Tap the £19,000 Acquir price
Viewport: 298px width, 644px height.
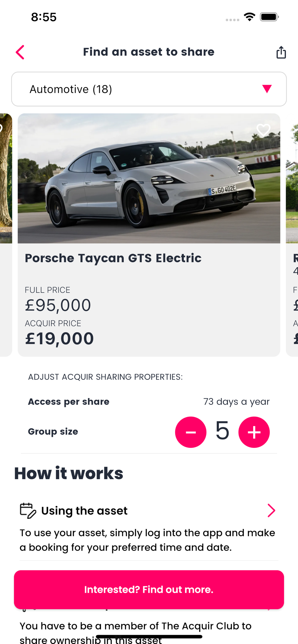[60, 339]
